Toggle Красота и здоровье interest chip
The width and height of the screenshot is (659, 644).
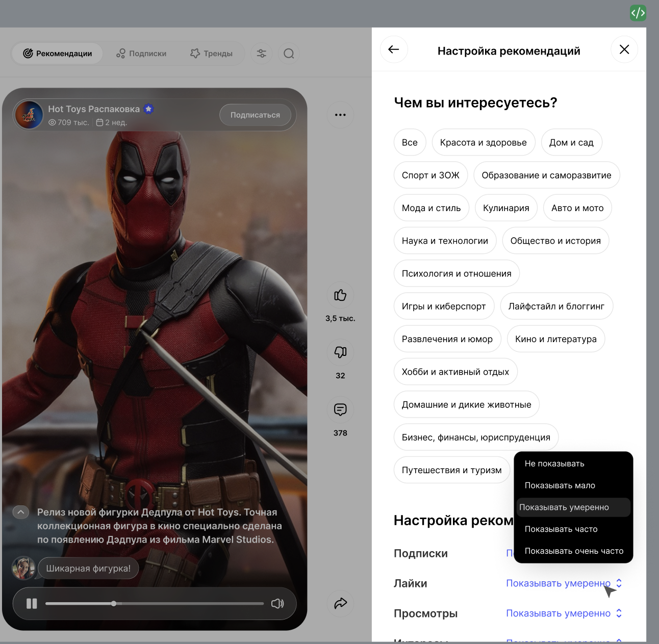(484, 143)
